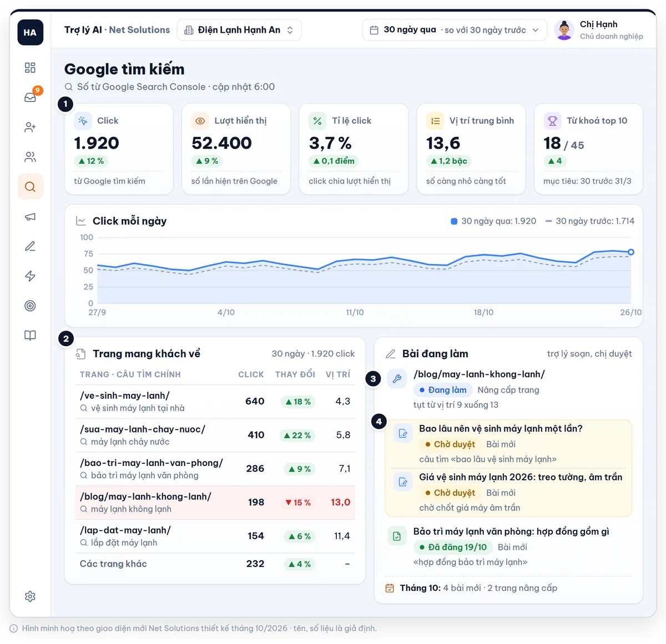Click the 640 clicks cell

[255, 401]
